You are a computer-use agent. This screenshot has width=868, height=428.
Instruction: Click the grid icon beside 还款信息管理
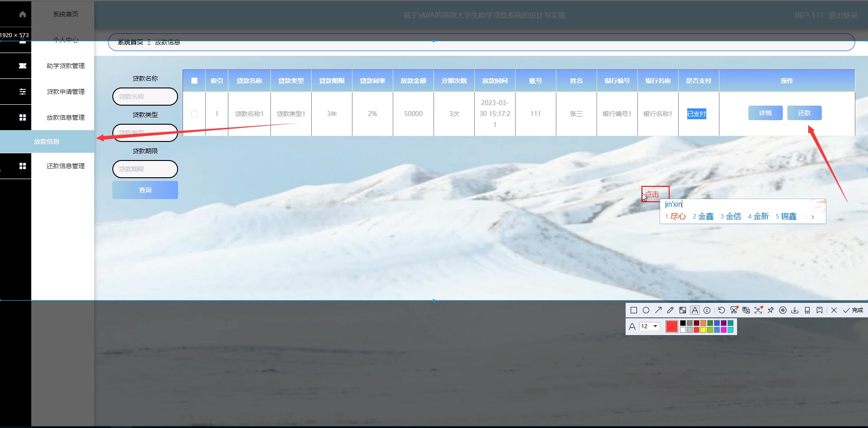23,166
